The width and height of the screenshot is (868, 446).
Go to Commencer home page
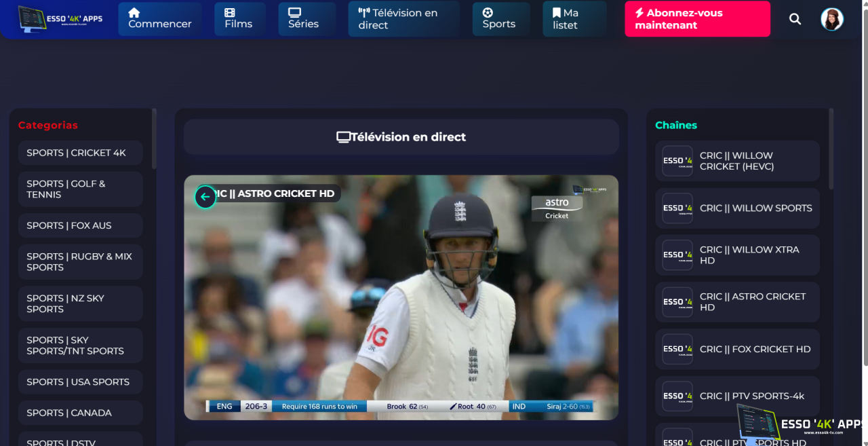click(159, 19)
